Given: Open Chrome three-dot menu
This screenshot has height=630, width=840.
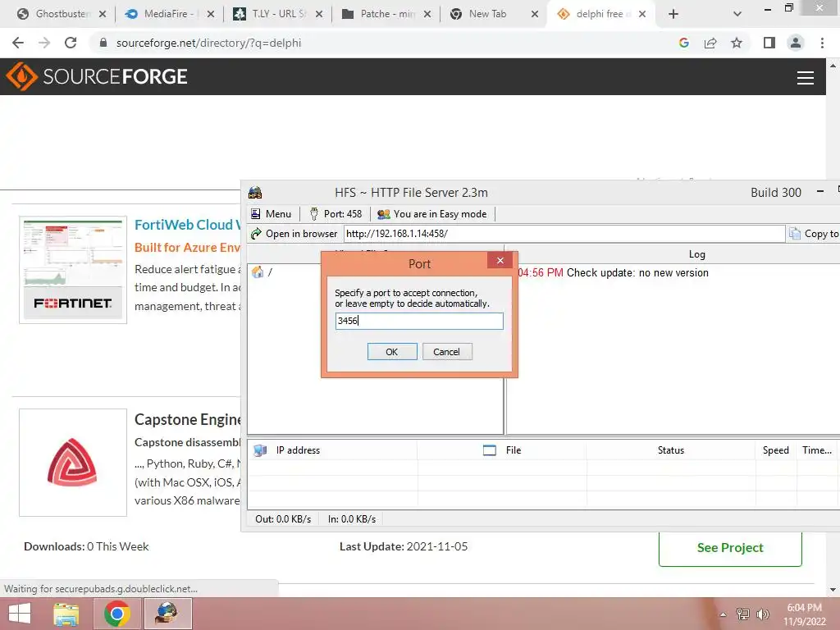Looking at the screenshot, I should coord(822,43).
